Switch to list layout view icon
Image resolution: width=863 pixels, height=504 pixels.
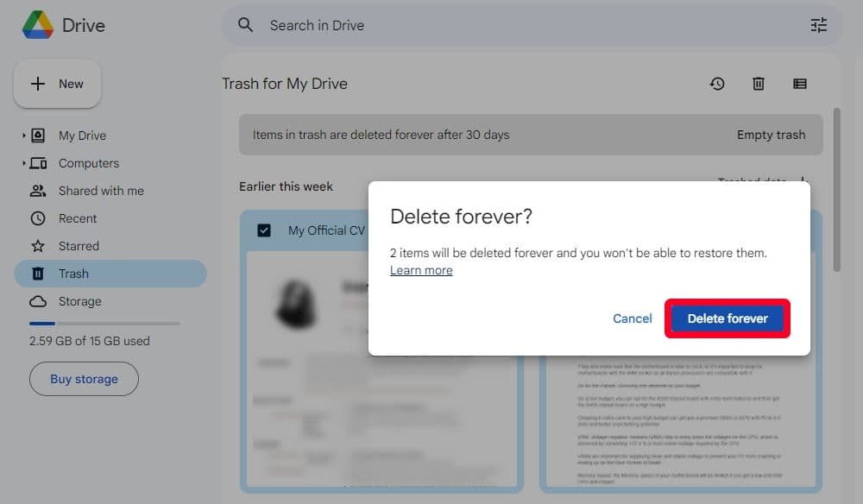point(800,84)
